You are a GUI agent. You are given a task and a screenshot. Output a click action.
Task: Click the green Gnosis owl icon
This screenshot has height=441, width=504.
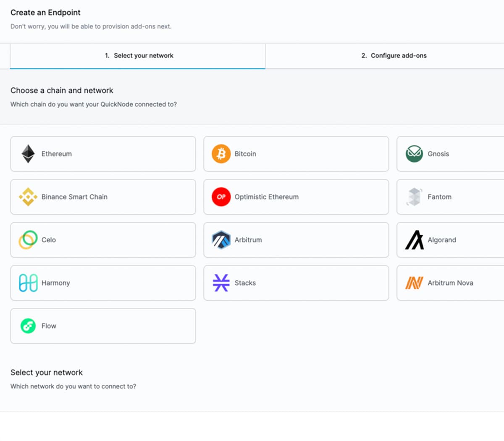pyautogui.click(x=414, y=154)
